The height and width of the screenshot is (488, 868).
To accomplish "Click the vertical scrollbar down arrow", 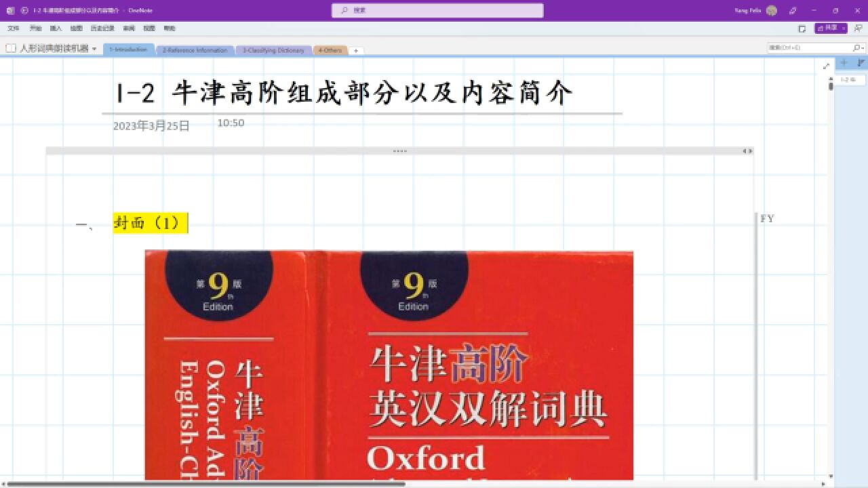I will click(x=831, y=476).
